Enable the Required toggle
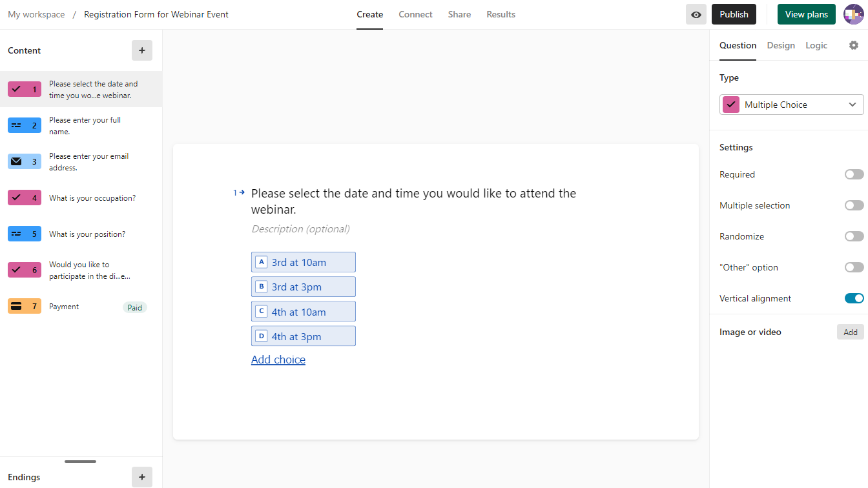868x488 pixels. point(854,174)
